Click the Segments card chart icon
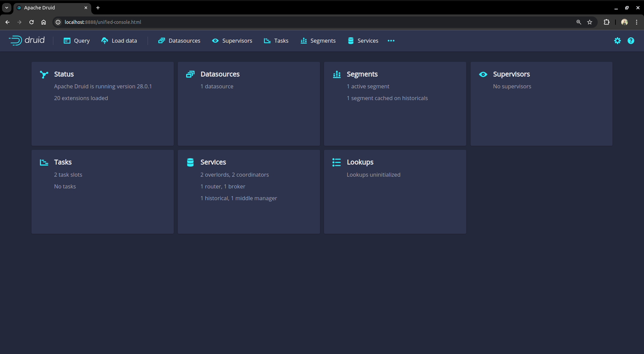Image resolution: width=644 pixels, height=354 pixels. coord(337,74)
